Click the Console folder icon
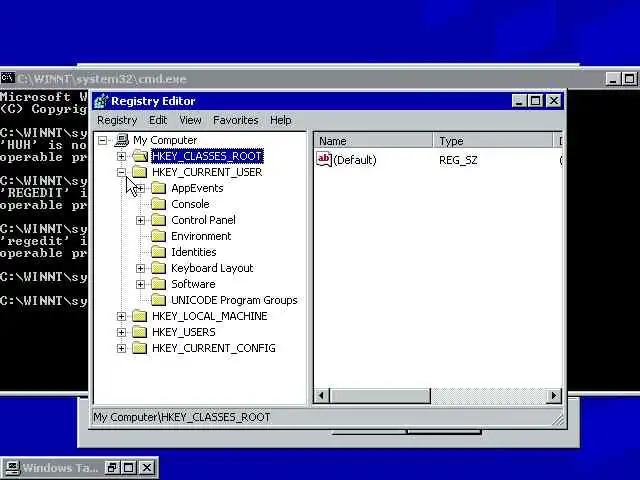This screenshot has height=480, width=640. click(158, 204)
